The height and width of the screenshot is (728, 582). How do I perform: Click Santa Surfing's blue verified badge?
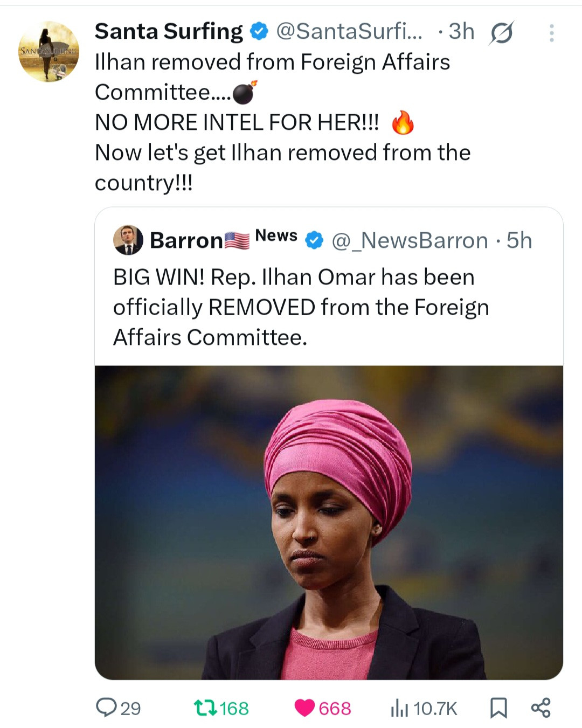point(260,31)
